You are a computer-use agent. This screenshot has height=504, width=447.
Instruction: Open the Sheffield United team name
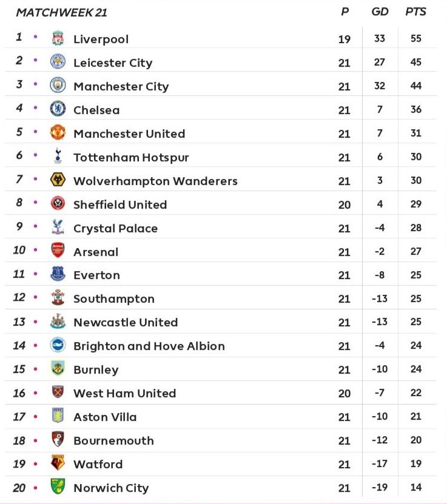coord(120,204)
